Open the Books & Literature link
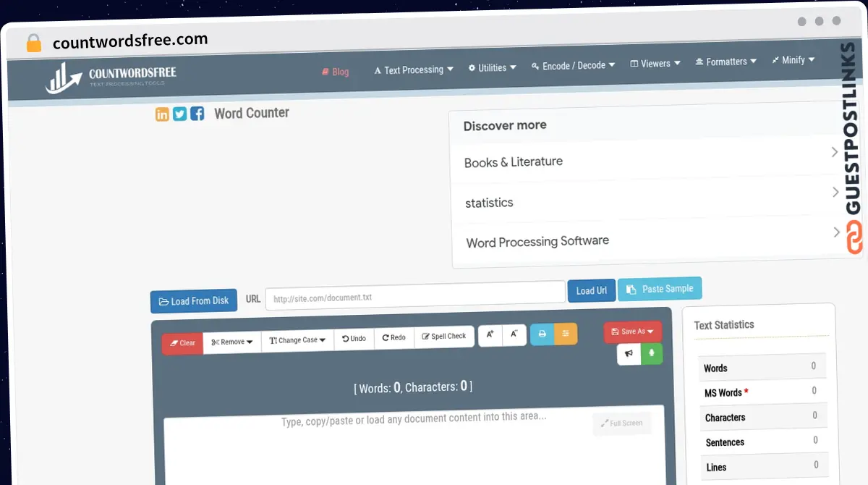The height and width of the screenshot is (485, 868). coord(513,161)
